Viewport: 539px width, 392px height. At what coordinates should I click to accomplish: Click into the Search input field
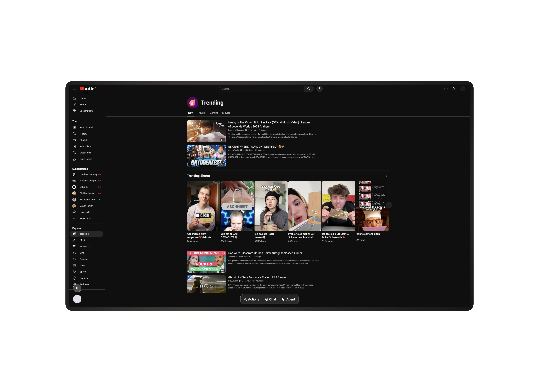click(261, 89)
